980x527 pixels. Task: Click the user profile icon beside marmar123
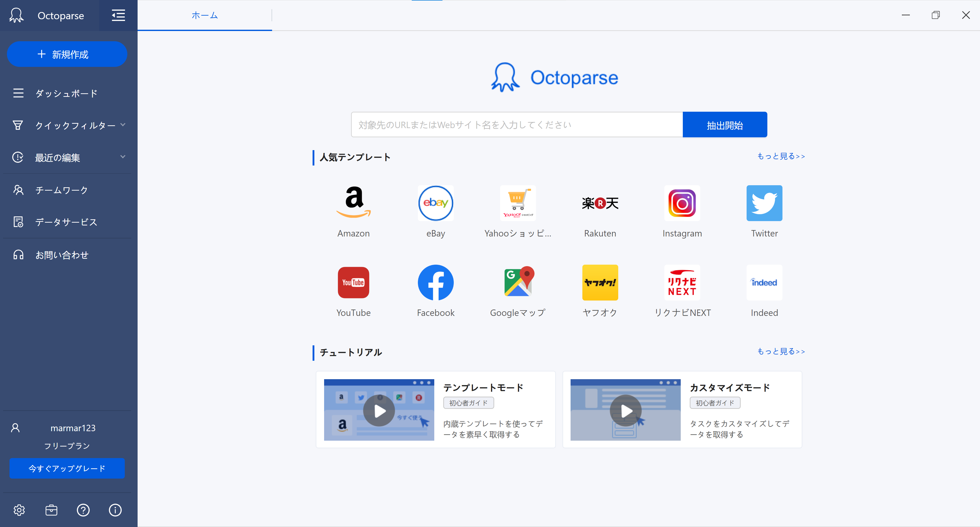tap(15, 428)
